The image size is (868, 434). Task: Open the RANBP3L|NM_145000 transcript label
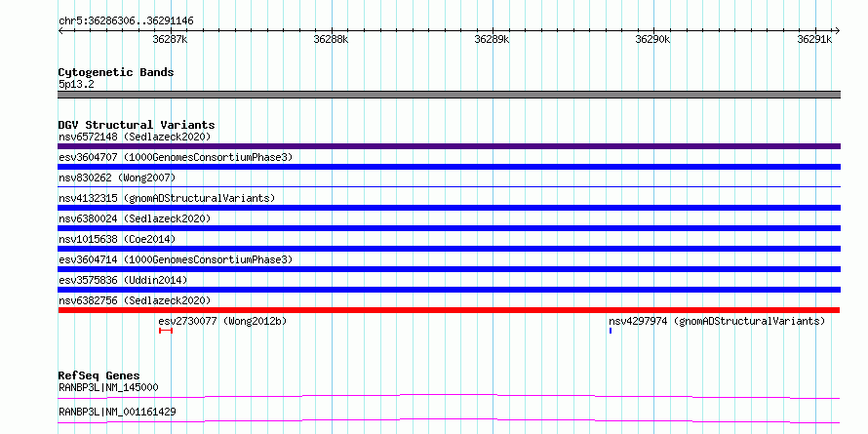coord(108,387)
